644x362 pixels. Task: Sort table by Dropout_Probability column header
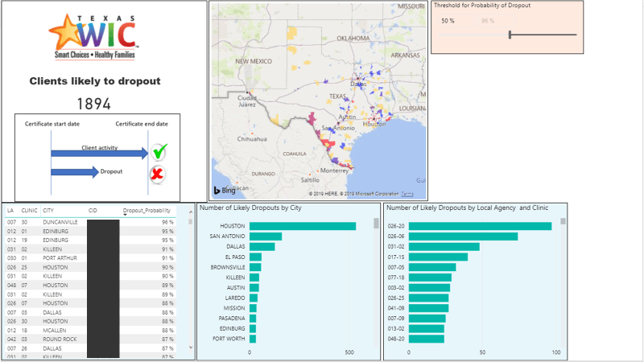pyautogui.click(x=148, y=211)
